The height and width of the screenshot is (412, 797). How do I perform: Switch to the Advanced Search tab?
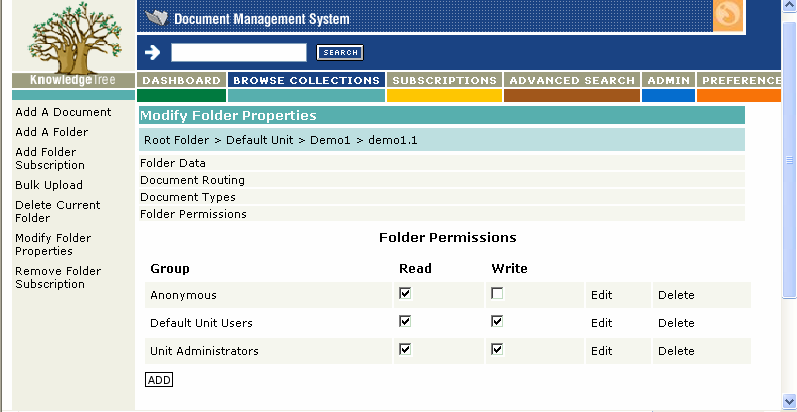571,80
